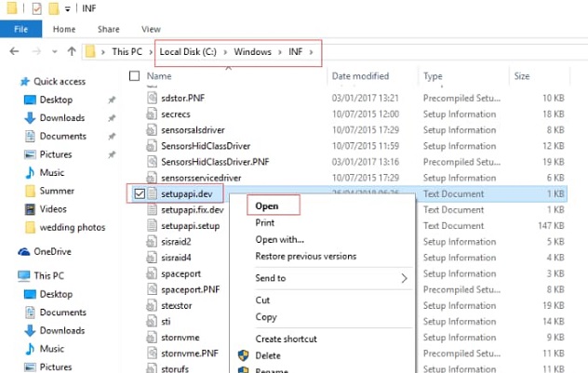This screenshot has height=373, width=588.
Task: Click the setupapi.fix.dev file icon
Action: point(152,209)
